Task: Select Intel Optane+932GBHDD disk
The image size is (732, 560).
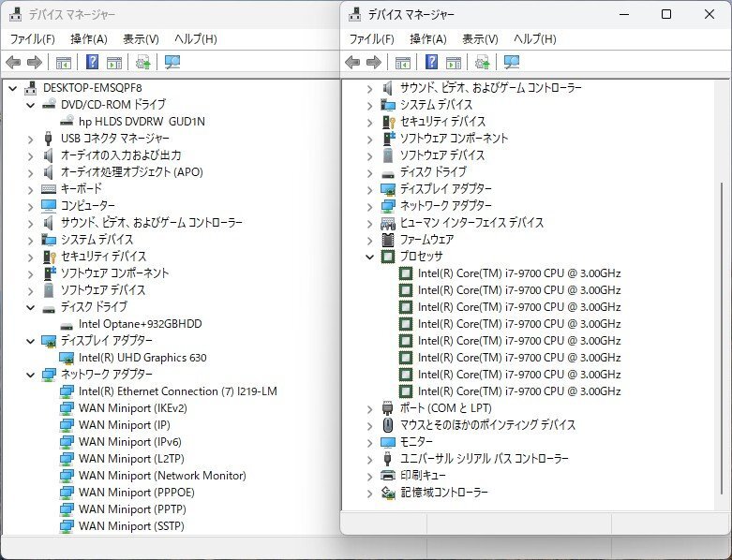Action: coord(140,324)
